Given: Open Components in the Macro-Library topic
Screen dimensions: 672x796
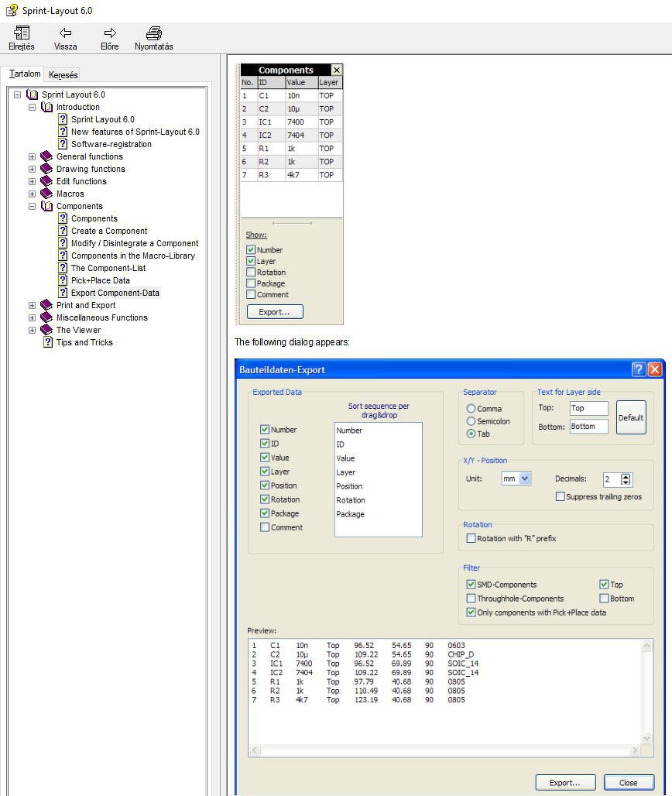Looking at the screenshot, I should point(133,256).
